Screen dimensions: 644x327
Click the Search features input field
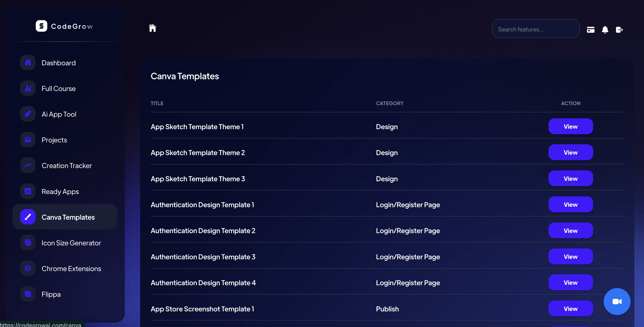click(x=536, y=29)
